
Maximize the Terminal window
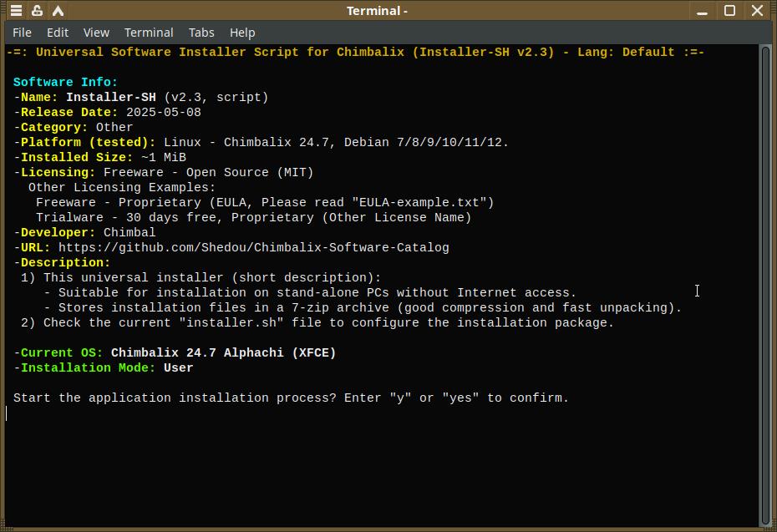pyautogui.click(x=729, y=11)
